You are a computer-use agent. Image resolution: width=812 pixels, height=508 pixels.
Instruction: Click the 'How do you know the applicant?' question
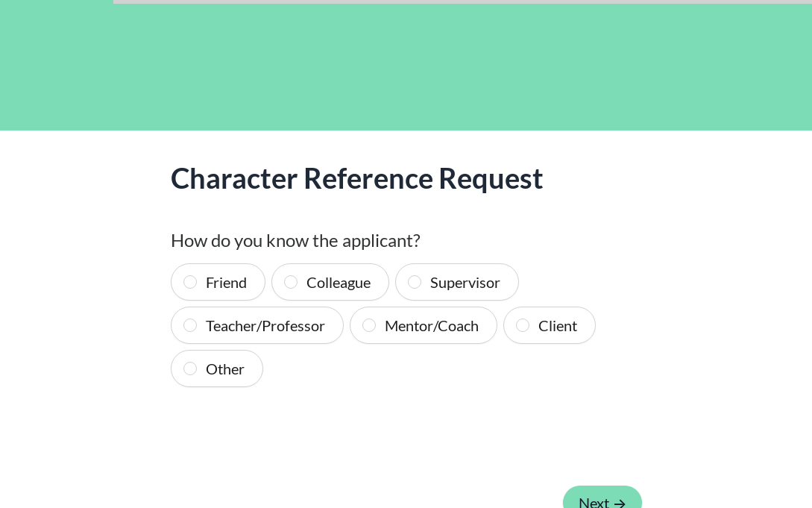click(295, 240)
